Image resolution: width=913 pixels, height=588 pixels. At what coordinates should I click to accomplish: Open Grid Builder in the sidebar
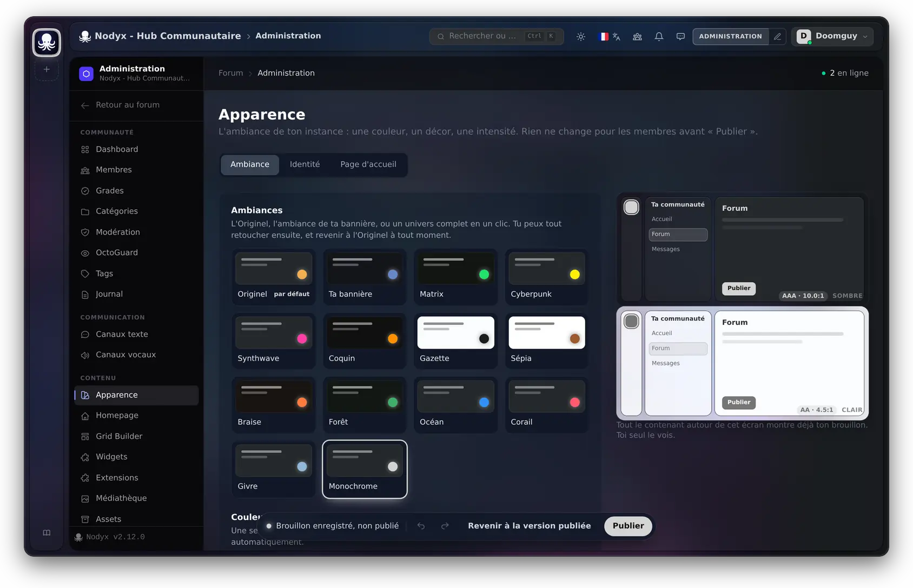[136, 437]
